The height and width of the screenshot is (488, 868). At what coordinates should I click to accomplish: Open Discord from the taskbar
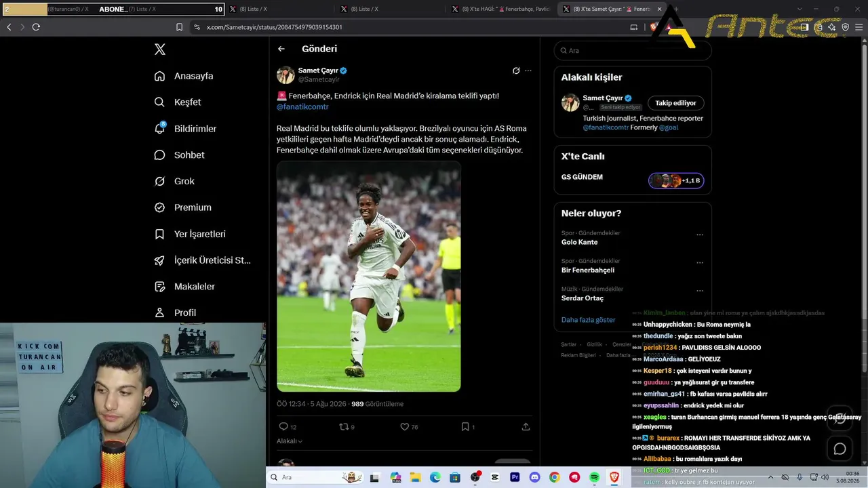coord(534,477)
